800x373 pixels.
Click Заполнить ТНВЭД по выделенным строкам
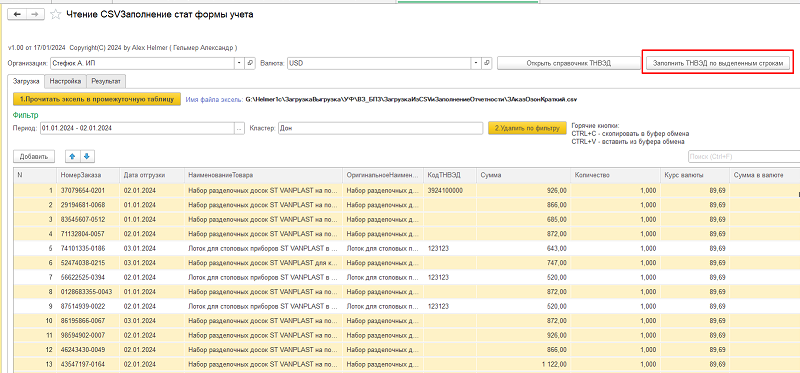pyautogui.click(x=718, y=63)
